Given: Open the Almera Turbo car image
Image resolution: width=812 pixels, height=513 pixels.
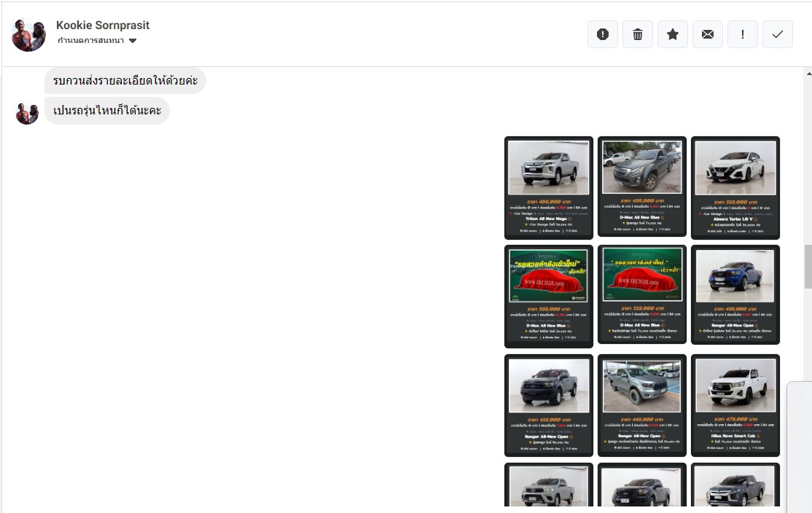Looking at the screenshot, I should 735,187.
